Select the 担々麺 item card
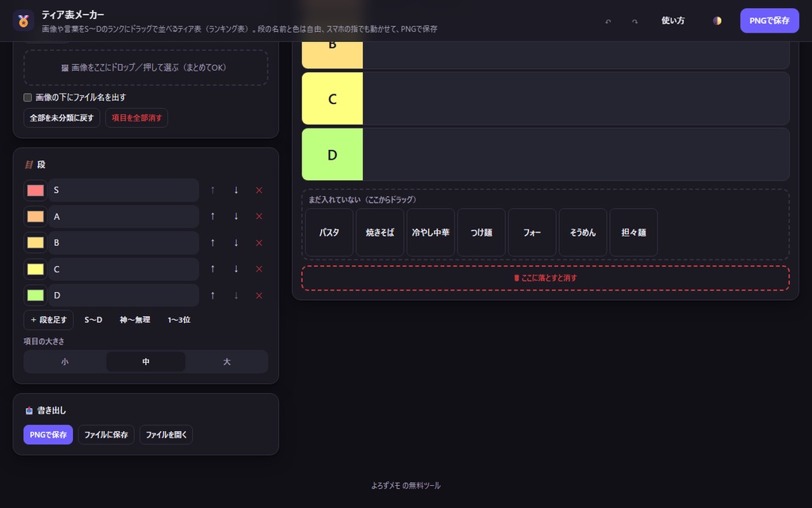Image resolution: width=812 pixels, height=508 pixels. coord(634,233)
